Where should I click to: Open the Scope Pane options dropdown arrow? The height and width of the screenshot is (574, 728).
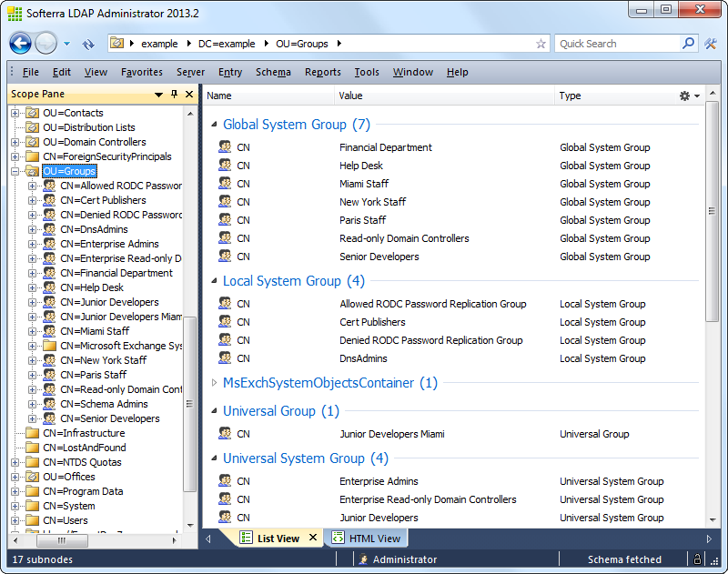coord(158,95)
